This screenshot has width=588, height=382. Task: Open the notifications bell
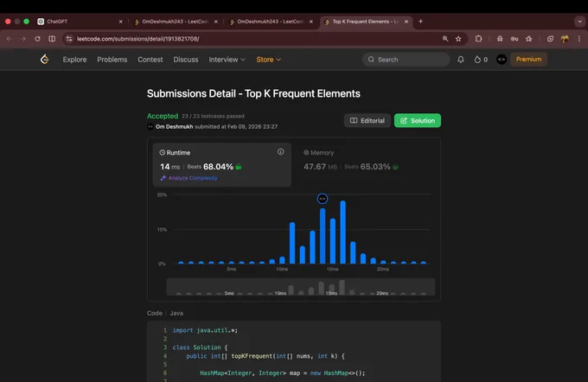point(461,60)
